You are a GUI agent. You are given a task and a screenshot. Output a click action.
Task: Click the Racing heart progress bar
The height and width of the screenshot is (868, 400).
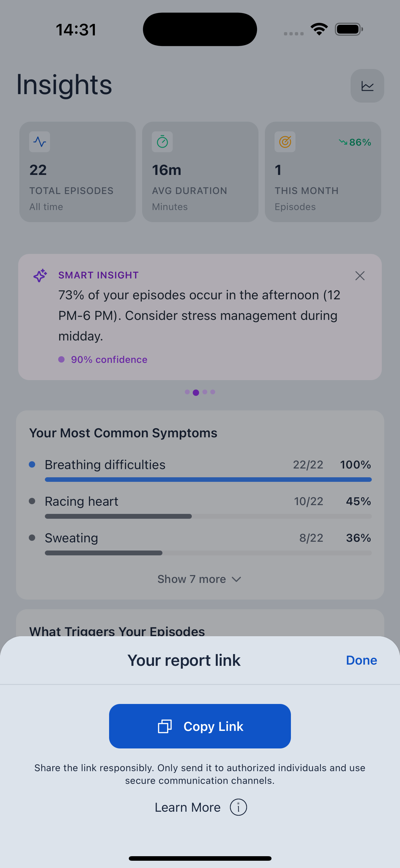pos(208,516)
